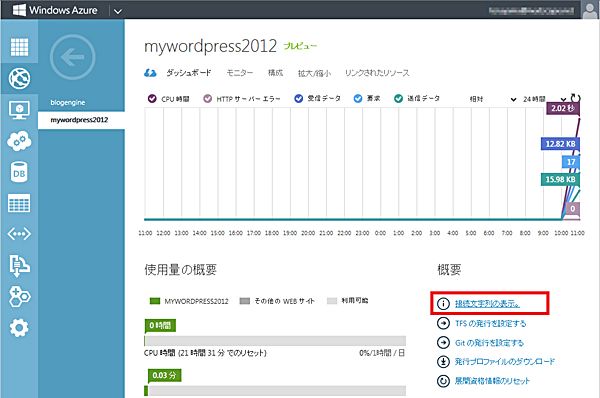600x398 pixels.
Task: Open the 24 時間 time range dropdown
Action: pyautogui.click(x=544, y=99)
